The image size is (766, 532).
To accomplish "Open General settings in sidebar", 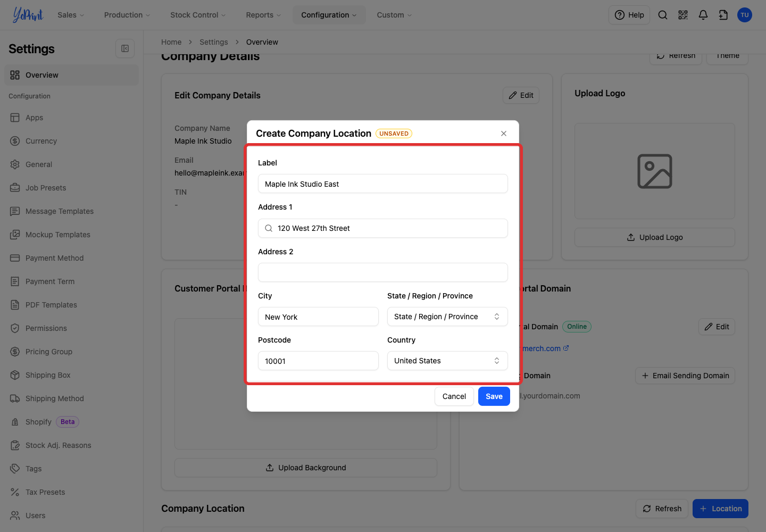I will coord(71,164).
